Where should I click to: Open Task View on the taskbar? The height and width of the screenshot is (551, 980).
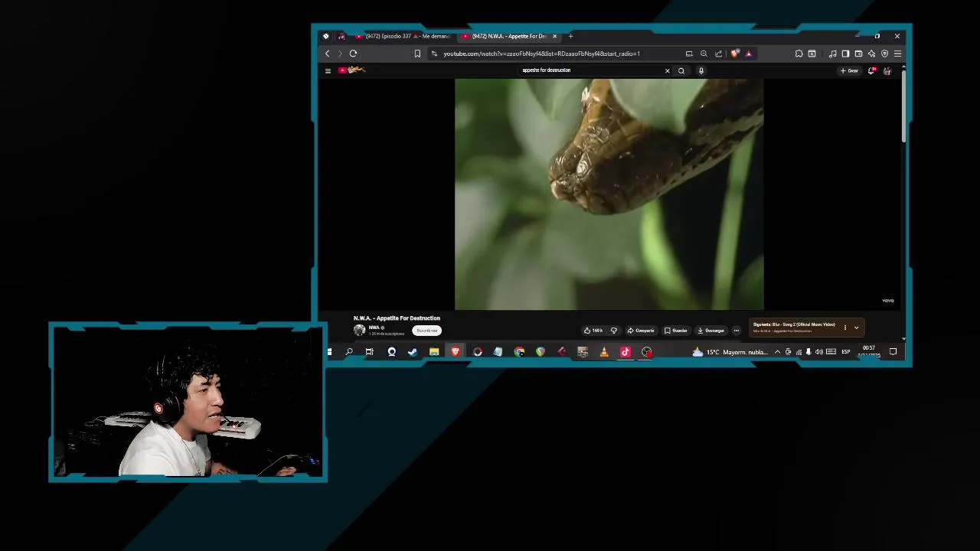coord(370,352)
